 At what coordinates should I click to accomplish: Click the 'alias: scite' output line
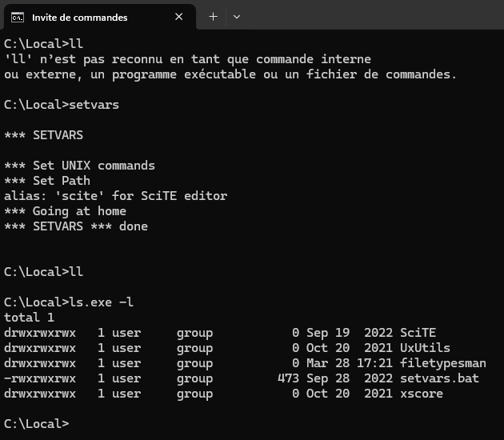[116, 196]
